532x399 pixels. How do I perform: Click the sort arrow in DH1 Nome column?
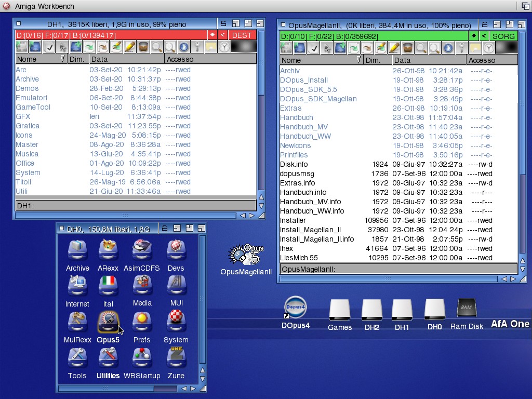point(63,59)
